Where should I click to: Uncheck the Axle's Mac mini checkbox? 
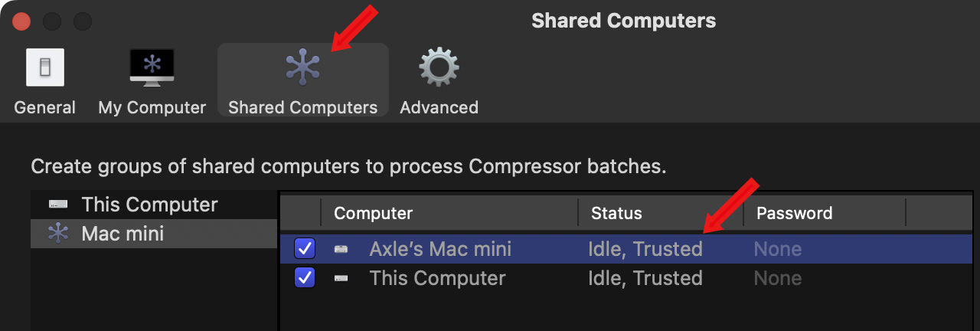click(305, 249)
